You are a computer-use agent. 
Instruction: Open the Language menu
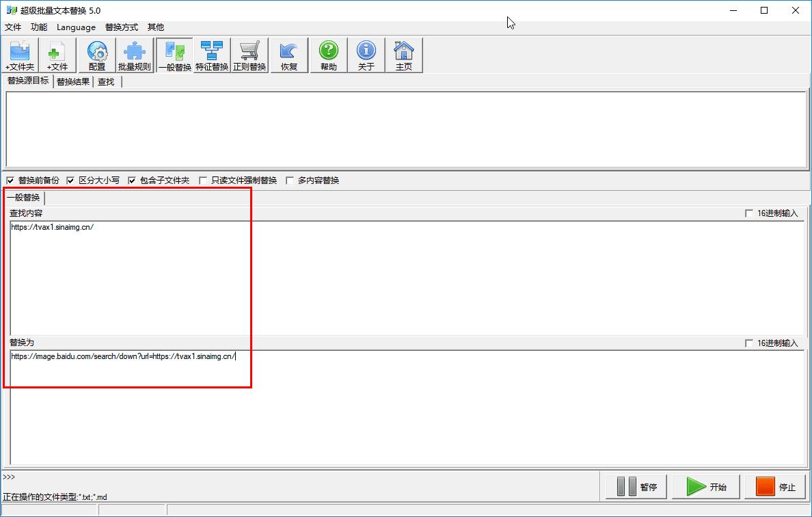(76, 27)
